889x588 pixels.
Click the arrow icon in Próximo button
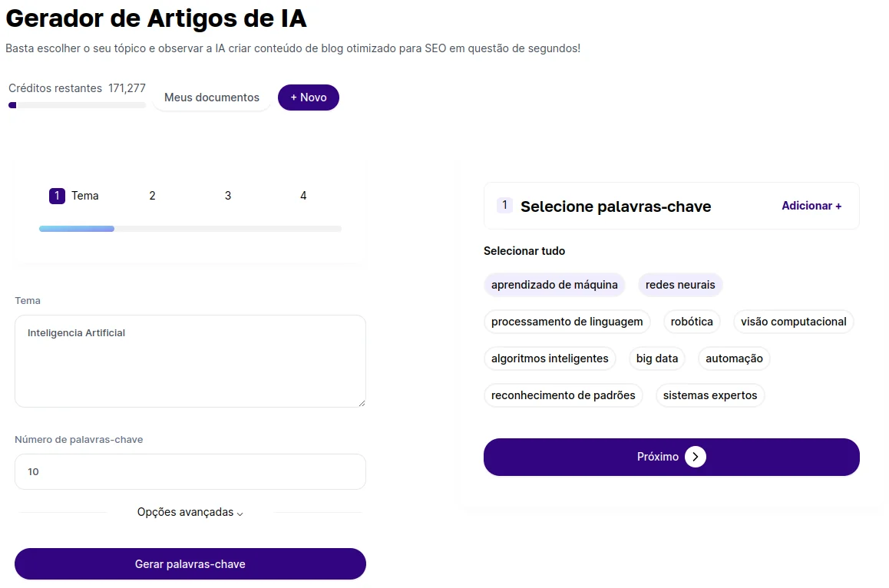[695, 457]
